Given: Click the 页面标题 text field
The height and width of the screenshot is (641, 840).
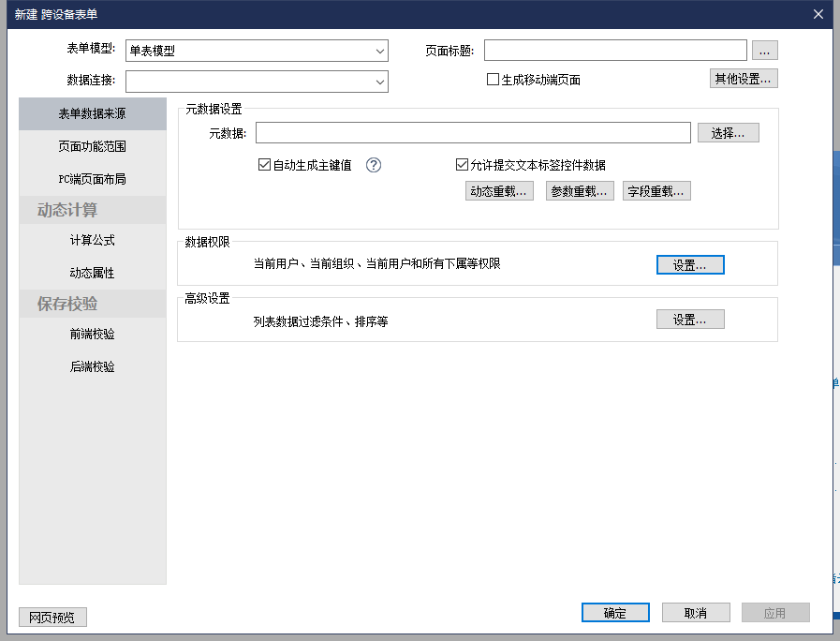Looking at the screenshot, I should [x=614, y=51].
